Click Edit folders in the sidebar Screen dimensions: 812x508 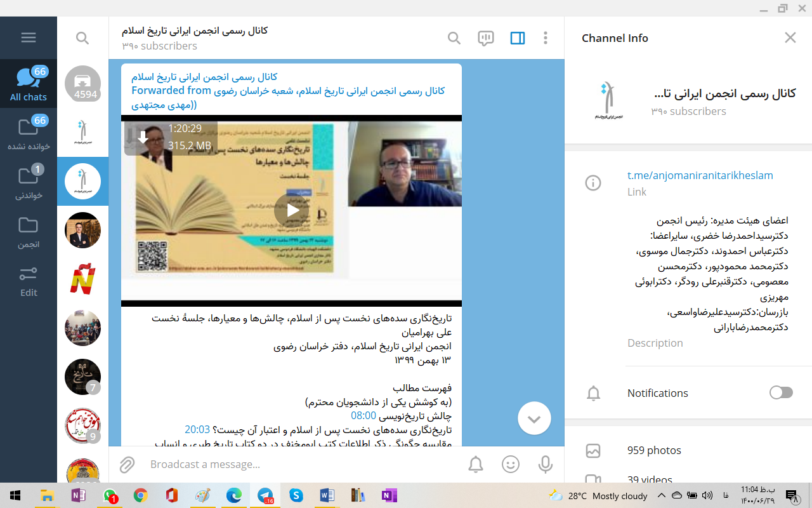(x=29, y=280)
